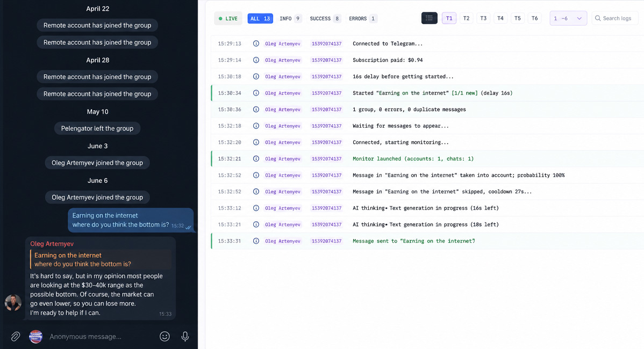Open the 1–6 range dropdown
Image resolution: width=644 pixels, height=349 pixels.
(x=568, y=18)
